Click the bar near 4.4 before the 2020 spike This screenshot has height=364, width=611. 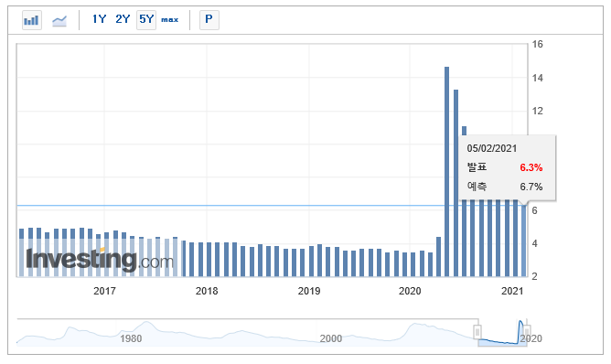[x=438, y=256]
